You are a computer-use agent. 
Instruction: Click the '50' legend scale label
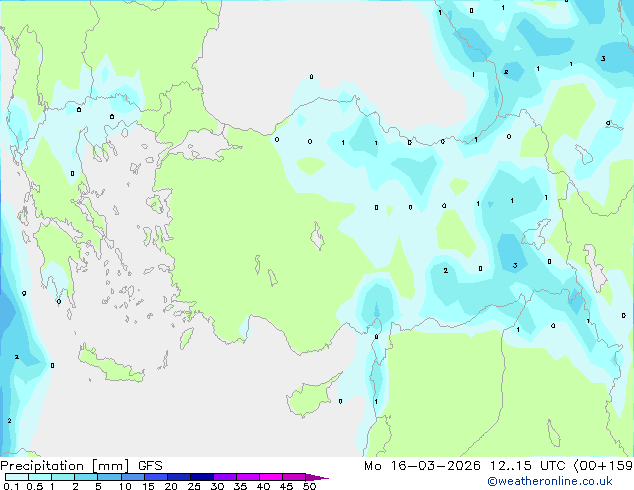309,486
